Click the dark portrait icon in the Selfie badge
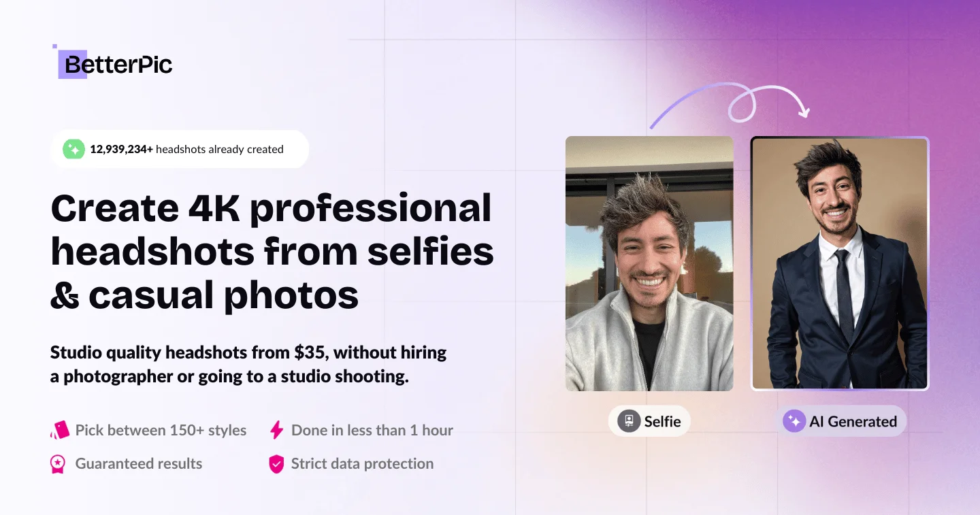The image size is (980, 515). pyautogui.click(x=629, y=421)
